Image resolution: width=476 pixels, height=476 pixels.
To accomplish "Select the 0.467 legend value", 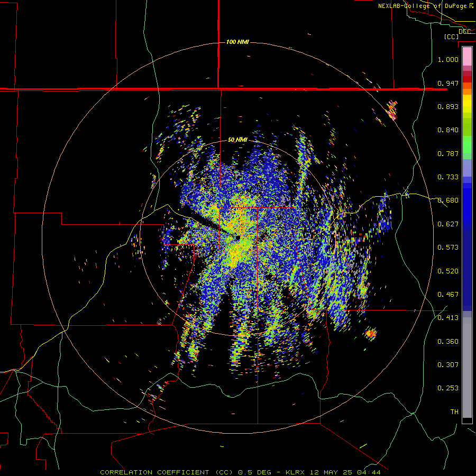I will [x=448, y=295].
